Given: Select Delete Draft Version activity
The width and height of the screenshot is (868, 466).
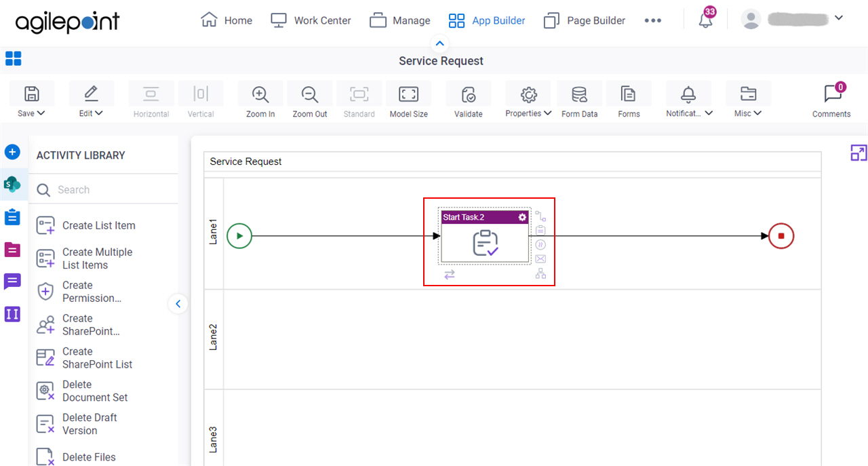Looking at the screenshot, I should pyautogui.click(x=78, y=424).
